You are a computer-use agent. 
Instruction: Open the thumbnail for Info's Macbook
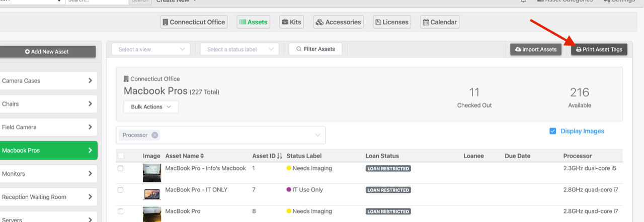152,173
